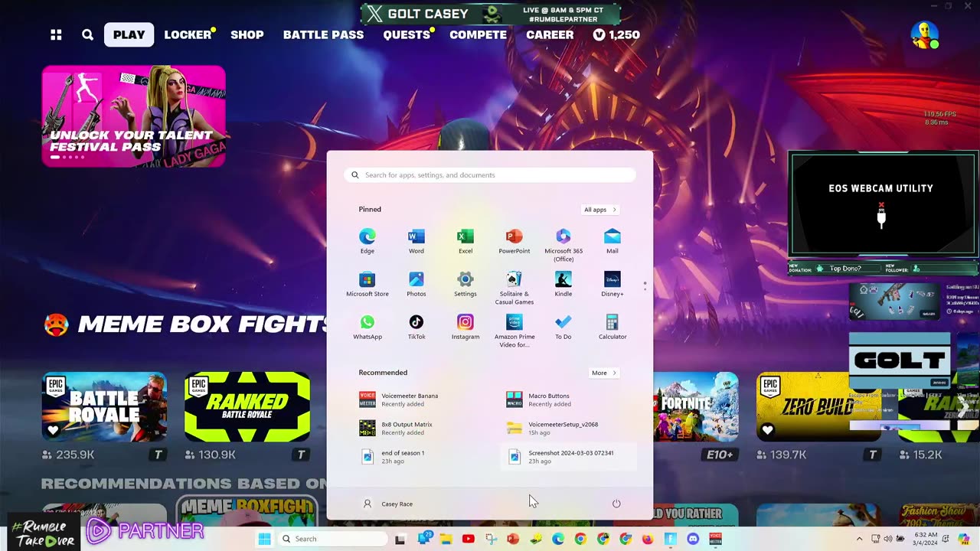Open File Explorer from taskbar

click(446, 539)
